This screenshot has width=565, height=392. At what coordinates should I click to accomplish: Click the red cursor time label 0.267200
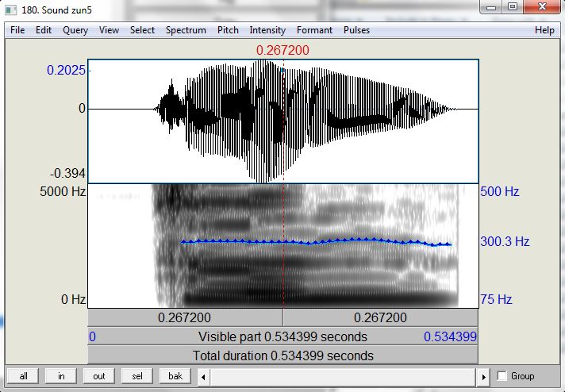point(282,50)
